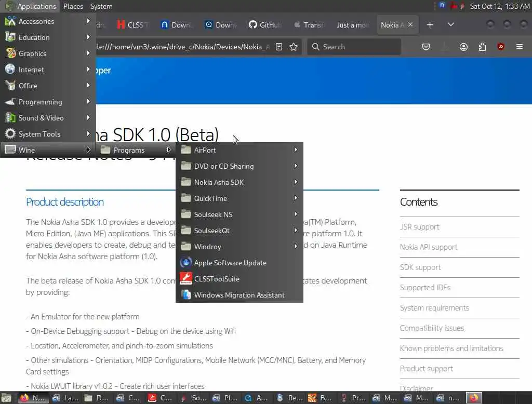532x404 pixels.
Task: Click Firefox icon at end of taskbar
Action: coord(474,398)
